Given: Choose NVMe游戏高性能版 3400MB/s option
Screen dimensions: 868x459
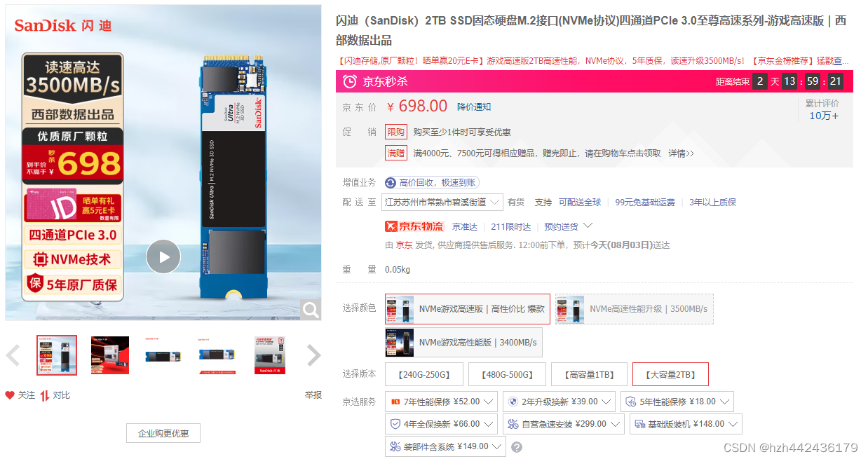Looking at the screenshot, I should tap(463, 343).
